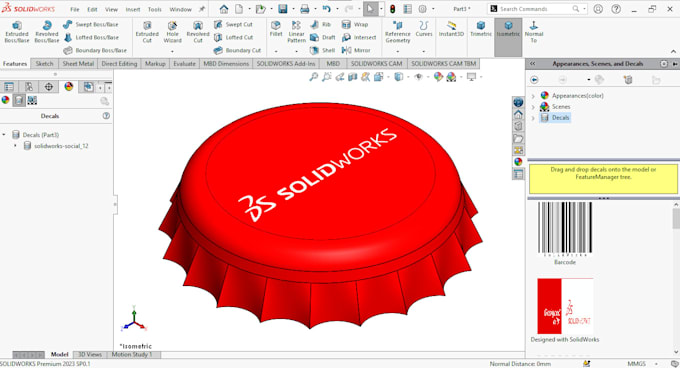Viewport: 680px width, 368px height.
Task: Click the Home icon in title toolbar
Action: 224,9
